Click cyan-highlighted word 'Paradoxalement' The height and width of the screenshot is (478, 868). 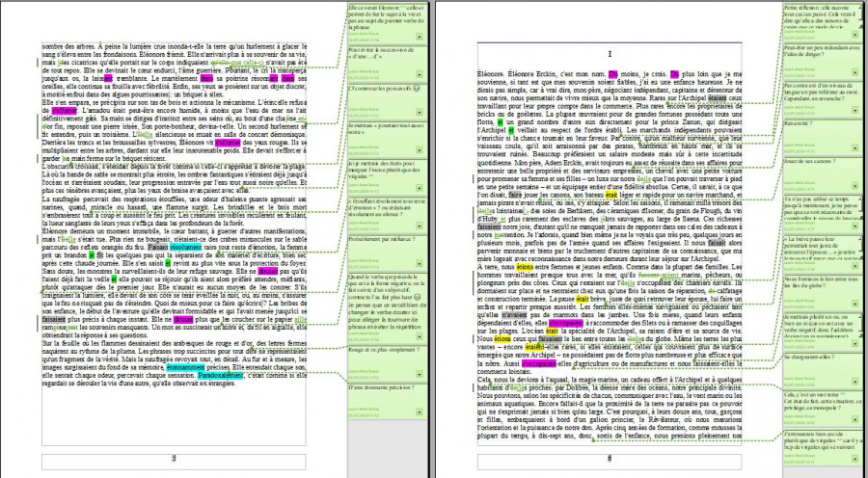tap(220, 375)
